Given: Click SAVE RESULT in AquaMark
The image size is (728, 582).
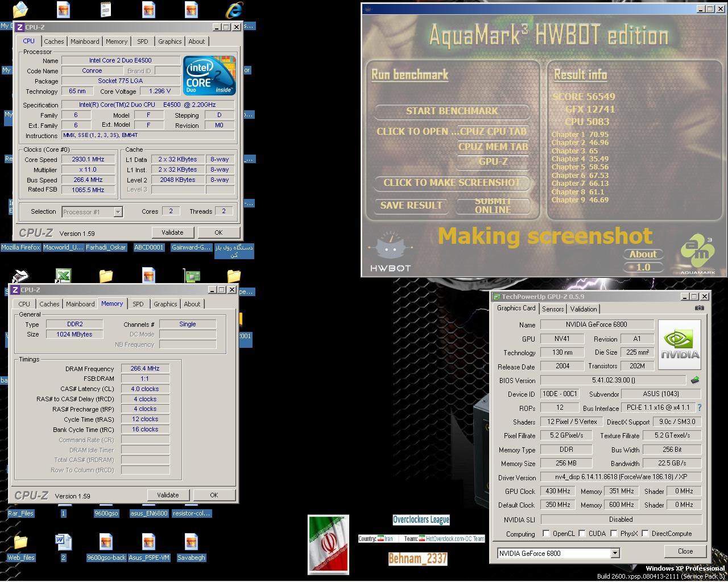Looking at the screenshot, I should point(411,205).
